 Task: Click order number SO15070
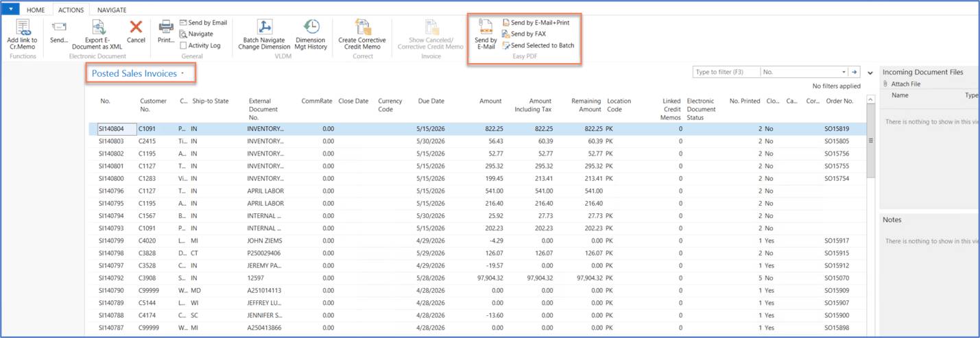pyautogui.click(x=837, y=278)
